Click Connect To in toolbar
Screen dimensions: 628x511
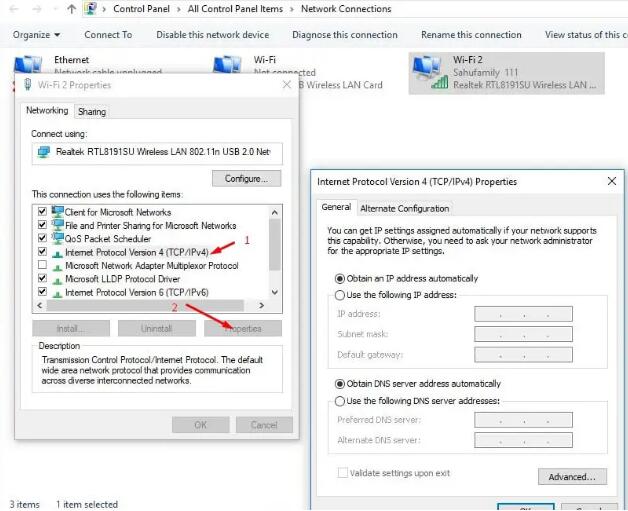coord(108,35)
